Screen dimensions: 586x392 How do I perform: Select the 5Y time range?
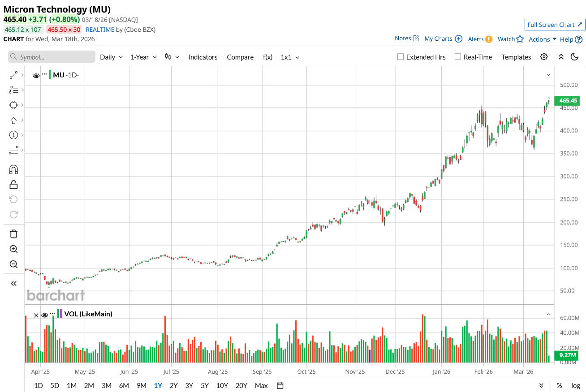pyautogui.click(x=205, y=386)
